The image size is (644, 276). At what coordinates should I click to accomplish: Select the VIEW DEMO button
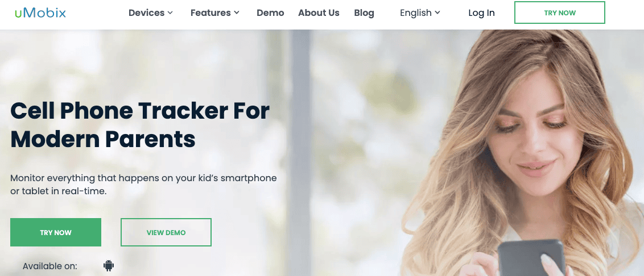point(166,232)
